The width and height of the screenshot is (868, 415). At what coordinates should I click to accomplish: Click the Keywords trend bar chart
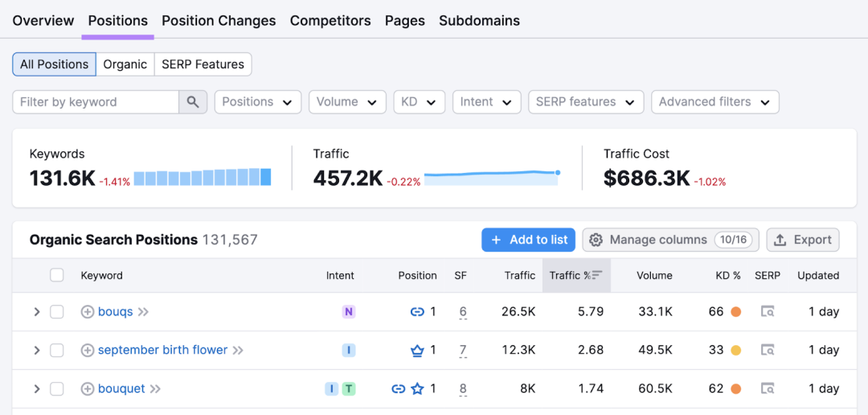click(203, 177)
